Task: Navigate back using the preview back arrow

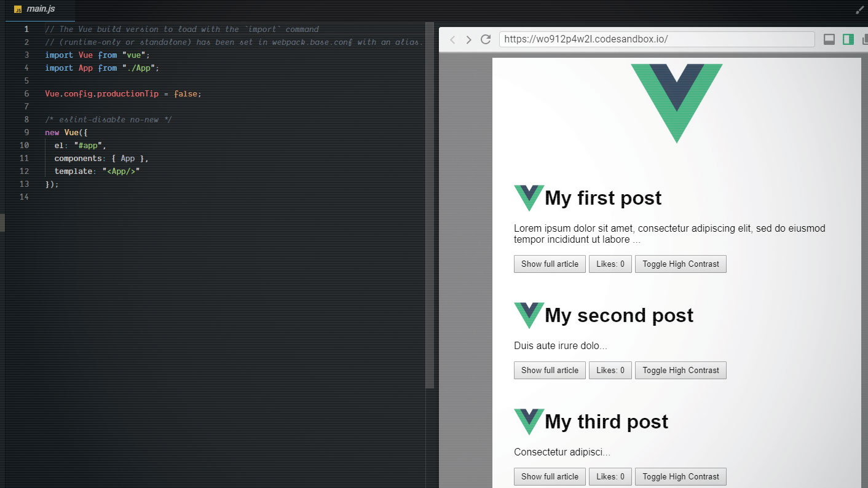Action: pos(452,39)
